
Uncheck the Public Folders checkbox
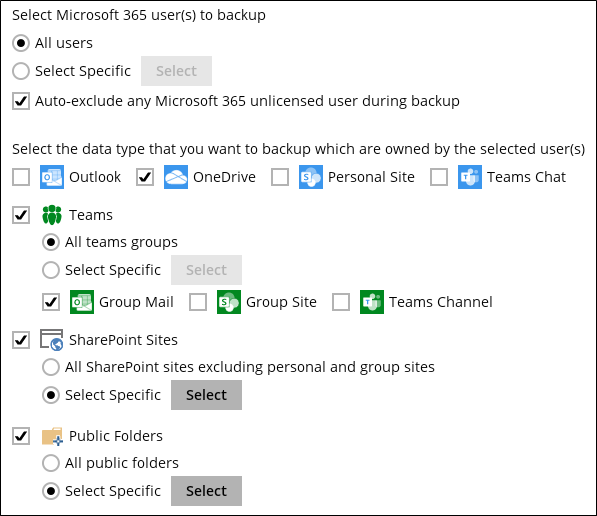[21, 436]
